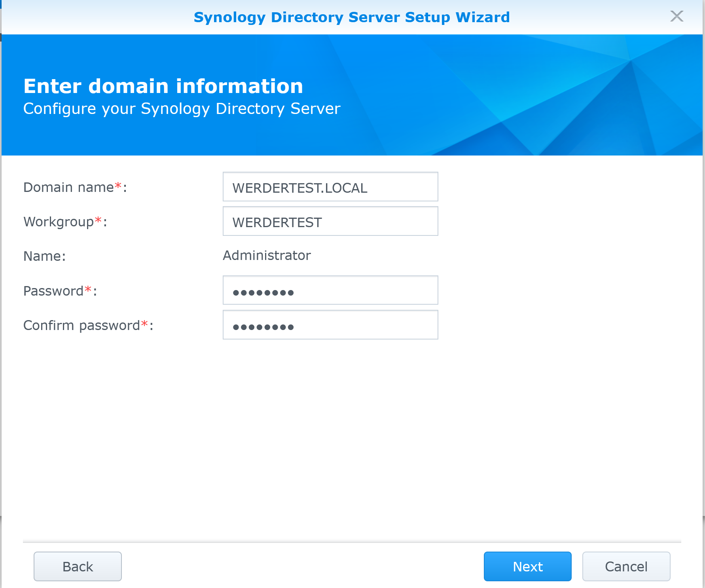Image resolution: width=705 pixels, height=588 pixels.
Task: Click the Setup Wizard title text
Action: tap(352, 17)
